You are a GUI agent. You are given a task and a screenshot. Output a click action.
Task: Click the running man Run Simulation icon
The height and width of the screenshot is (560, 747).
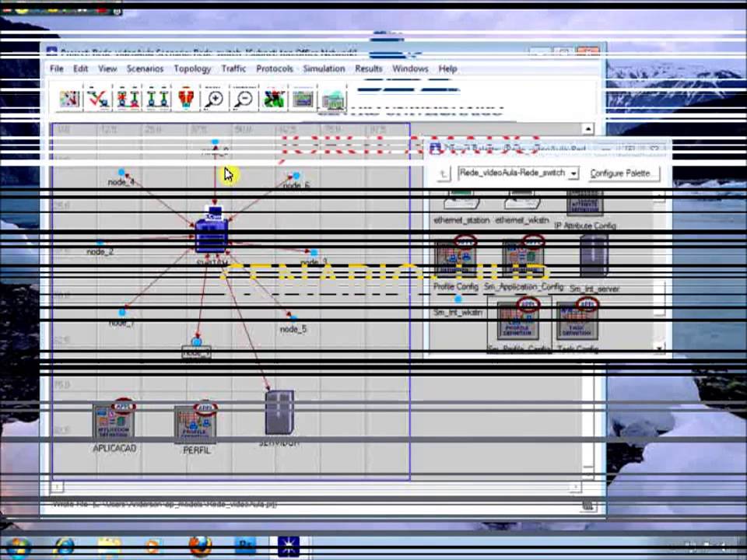tap(273, 99)
